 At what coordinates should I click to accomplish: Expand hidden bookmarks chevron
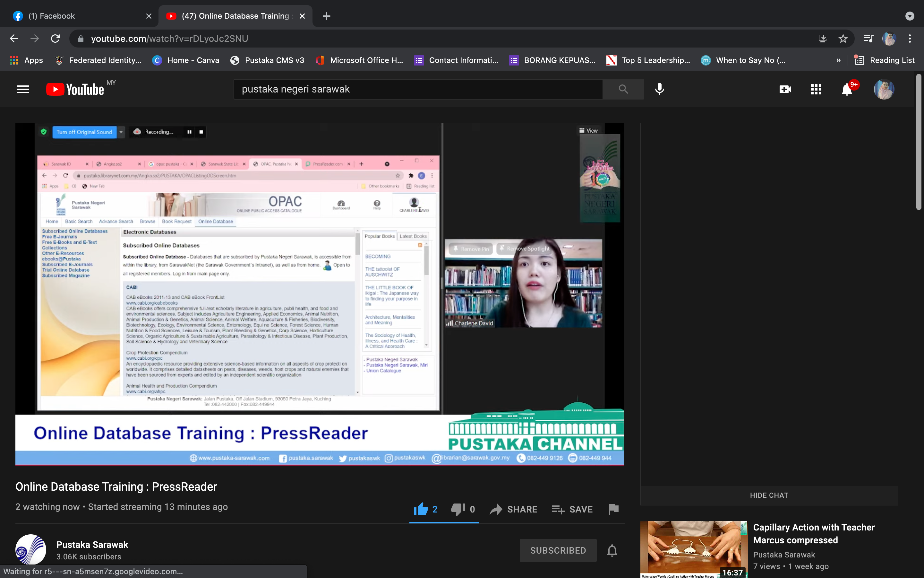click(838, 60)
